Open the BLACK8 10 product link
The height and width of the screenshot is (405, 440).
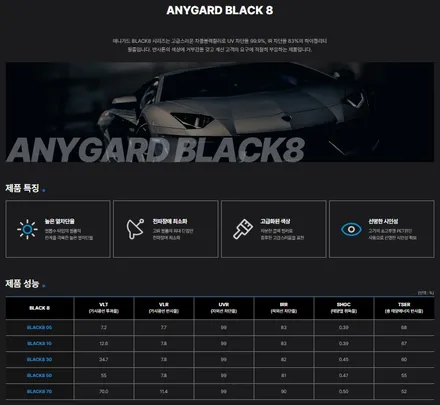pyautogui.click(x=39, y=343)
